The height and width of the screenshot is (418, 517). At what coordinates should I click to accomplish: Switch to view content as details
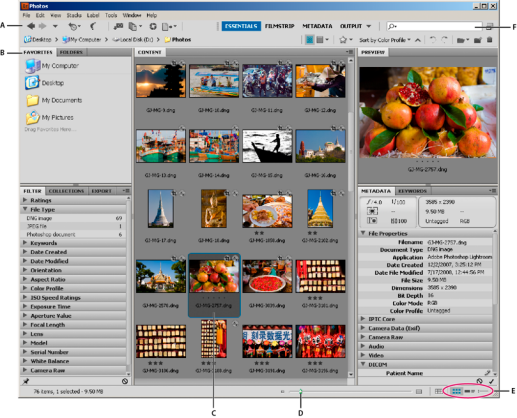point(469,391)
